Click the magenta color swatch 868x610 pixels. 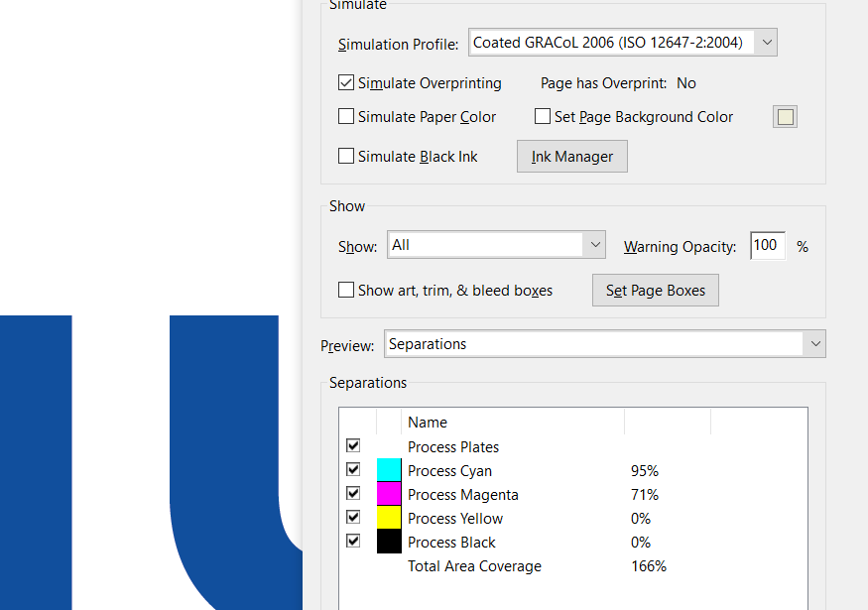[389, 494]
